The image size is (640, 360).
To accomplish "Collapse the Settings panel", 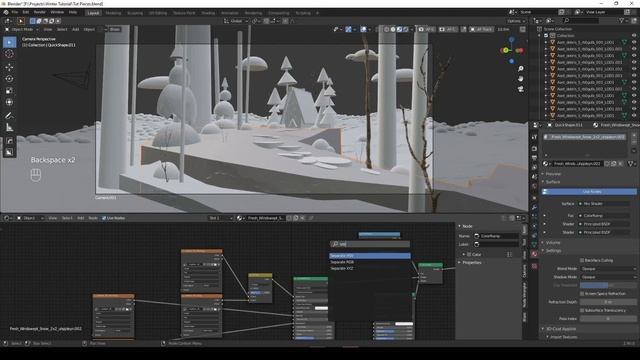I will pos(553,251).
